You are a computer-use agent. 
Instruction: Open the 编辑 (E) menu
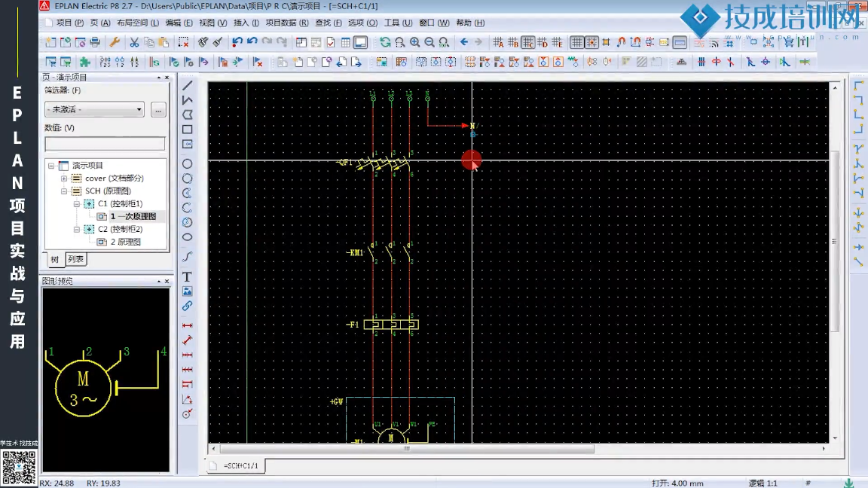click(x=179, y=23)
